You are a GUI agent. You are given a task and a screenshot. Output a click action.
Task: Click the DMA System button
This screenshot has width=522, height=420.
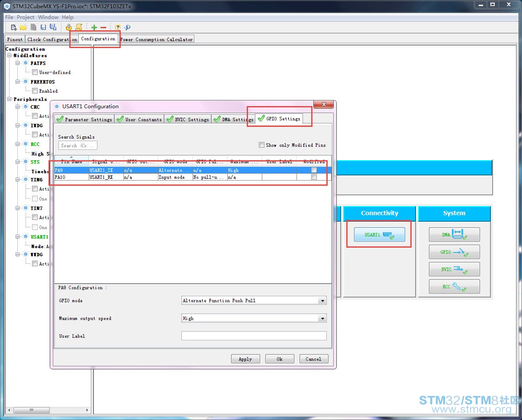(x=454, y=235)
